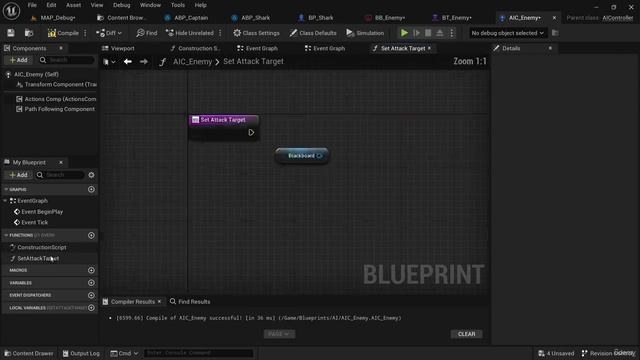
Task: Click execution output pin of Set Attack Target
Action: point(251,133)
